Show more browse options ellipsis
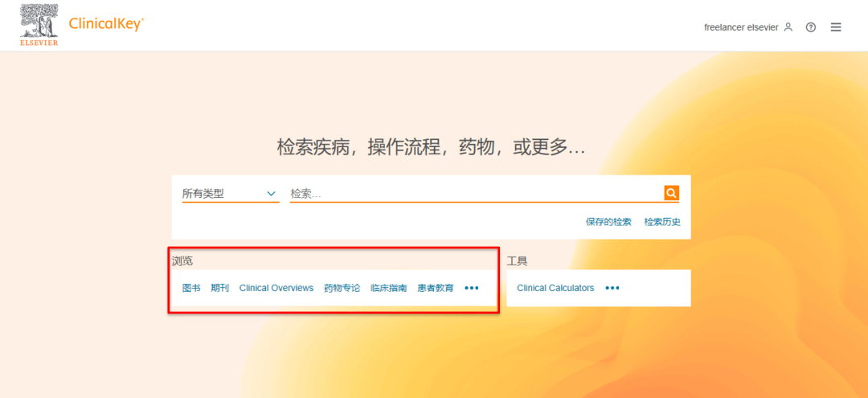Image resolution: width=868 pixels, height=398 pixels. (471, 288)
